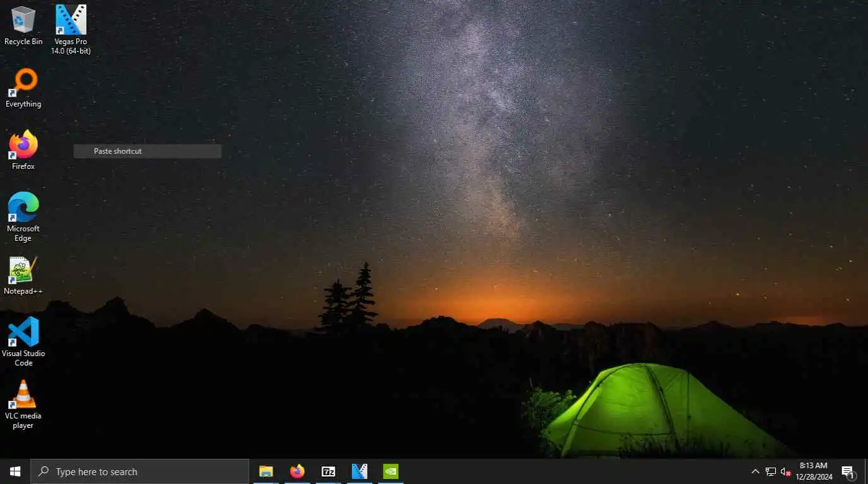The height and width of the screenshot is (484, 868).
Task: Select the Notepad++ desktop shortcut
Action: coord(23,275)
